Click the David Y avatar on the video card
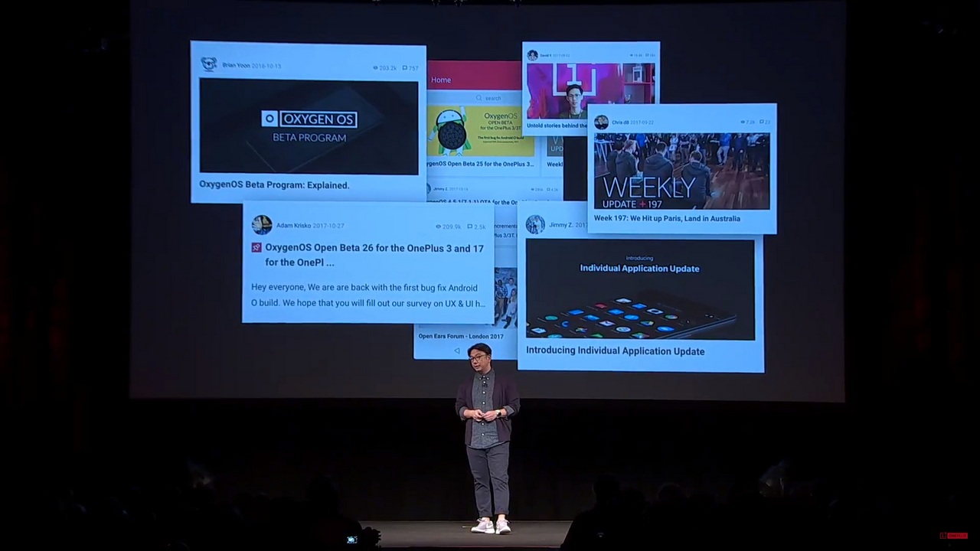The width and height of the screenshot is (980, 551). click(533, 56)
